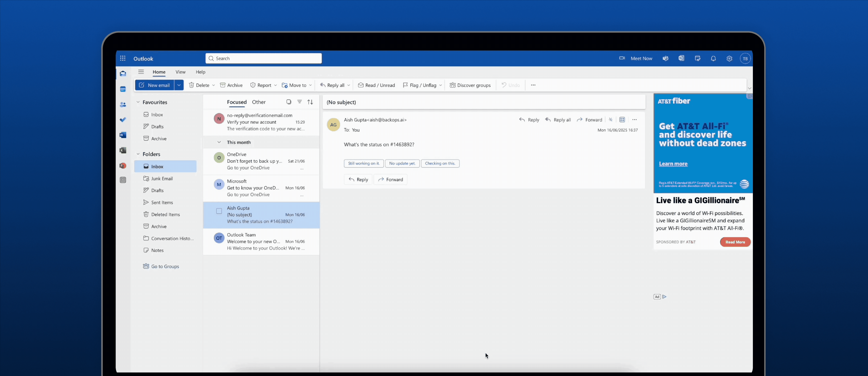
Task: Open Settings gear in header
Action: tap(729, 58)
